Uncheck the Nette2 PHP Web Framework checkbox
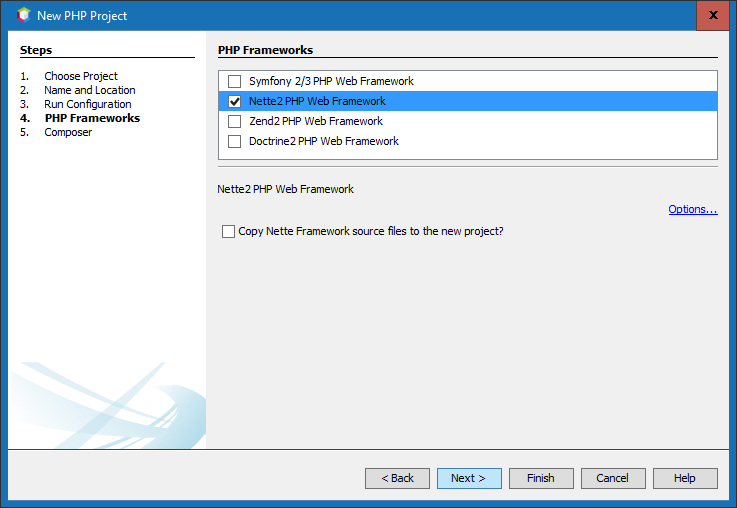737x508 pixels. click(235, 101)
